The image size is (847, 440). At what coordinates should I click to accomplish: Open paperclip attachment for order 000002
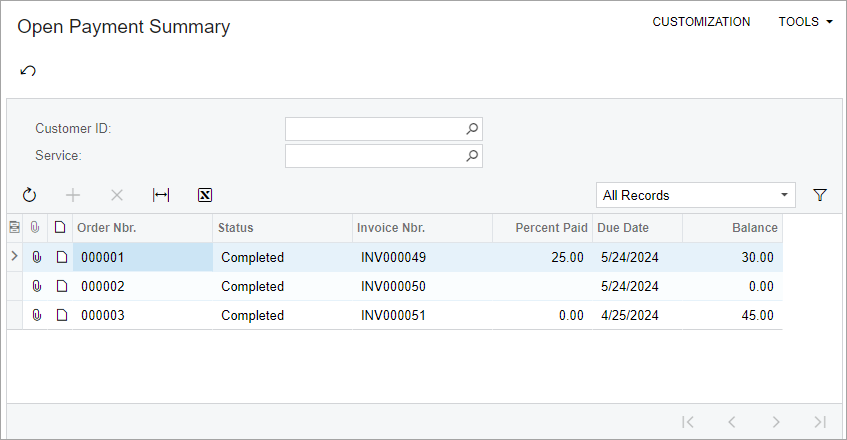click(37, 286)
